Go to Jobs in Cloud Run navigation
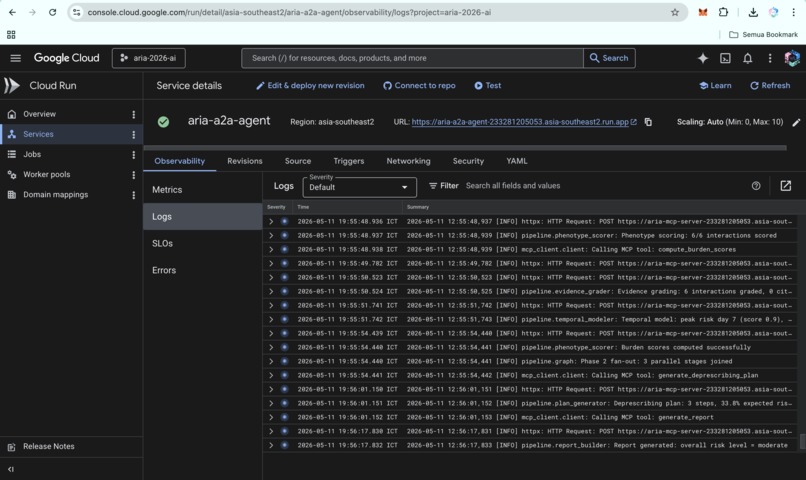 click(32, 154)
